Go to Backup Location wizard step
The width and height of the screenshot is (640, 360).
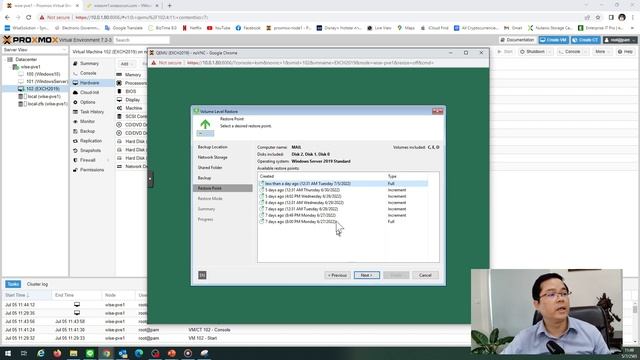click(213, 147)
